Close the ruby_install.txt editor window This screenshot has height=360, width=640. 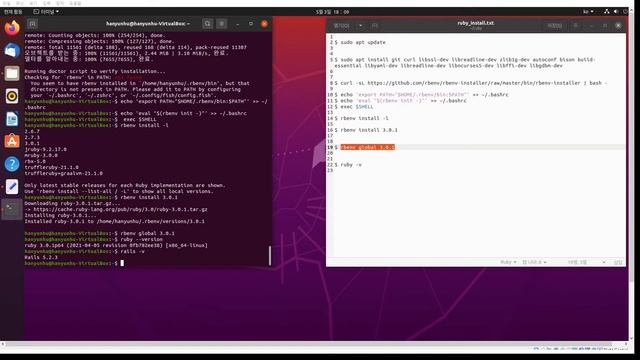[618, 26]
